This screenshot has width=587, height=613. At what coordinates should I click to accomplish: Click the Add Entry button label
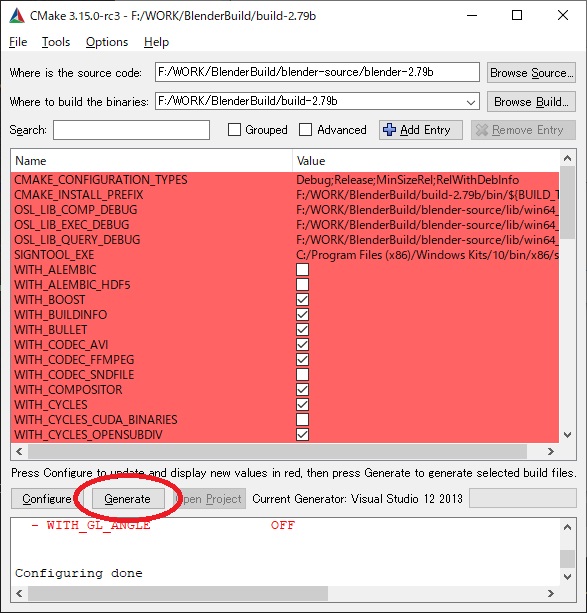tap(425, 130)
